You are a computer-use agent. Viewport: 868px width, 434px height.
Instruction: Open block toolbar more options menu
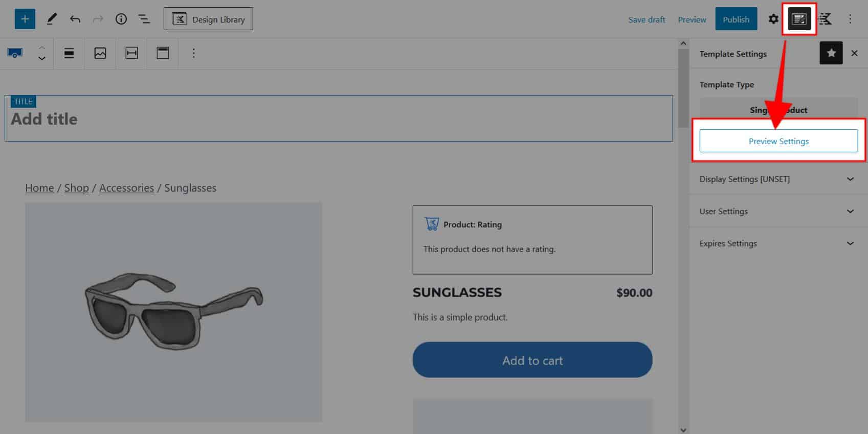(x=193, y=53)
